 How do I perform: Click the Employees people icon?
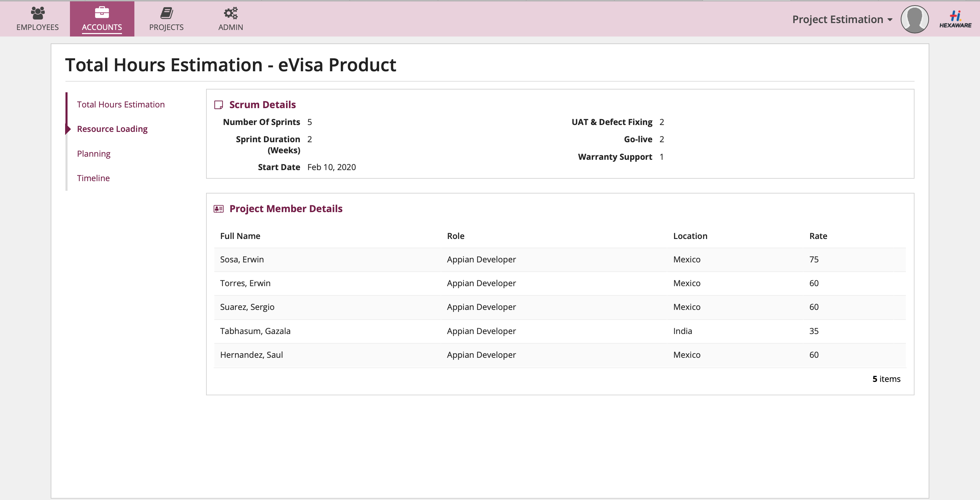pos(37,13)
